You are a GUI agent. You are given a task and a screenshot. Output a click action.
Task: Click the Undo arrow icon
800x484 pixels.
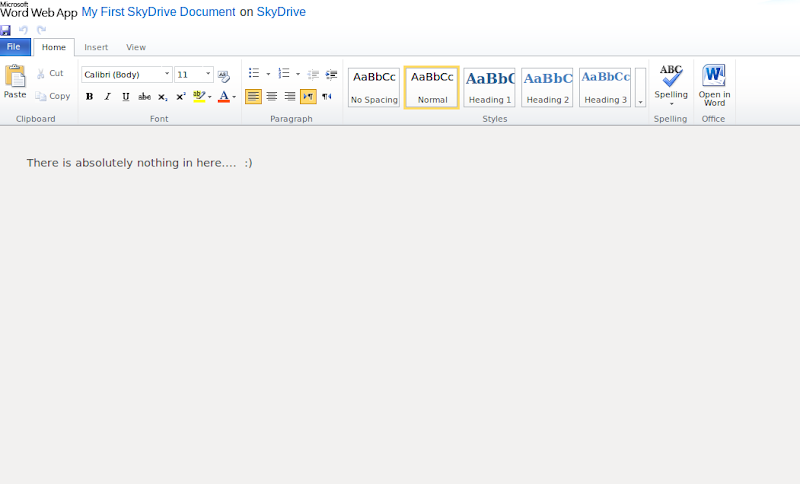click(23, 30)
